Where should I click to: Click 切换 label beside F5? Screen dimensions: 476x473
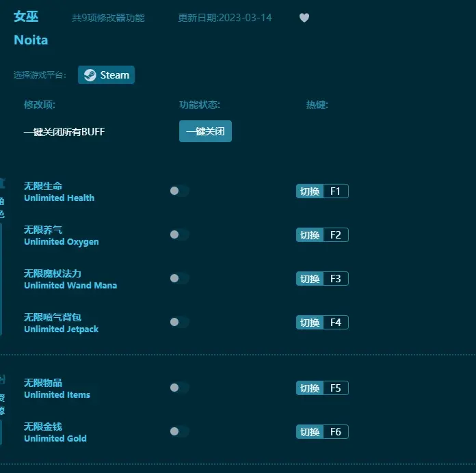click(x=310, y=388)
